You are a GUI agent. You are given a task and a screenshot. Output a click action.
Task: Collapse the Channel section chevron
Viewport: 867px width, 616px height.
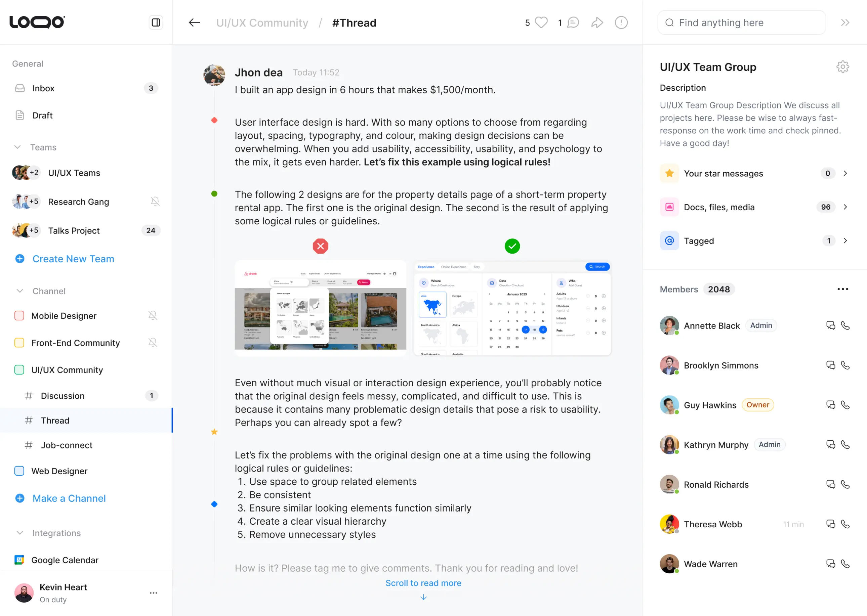[20, 291]
